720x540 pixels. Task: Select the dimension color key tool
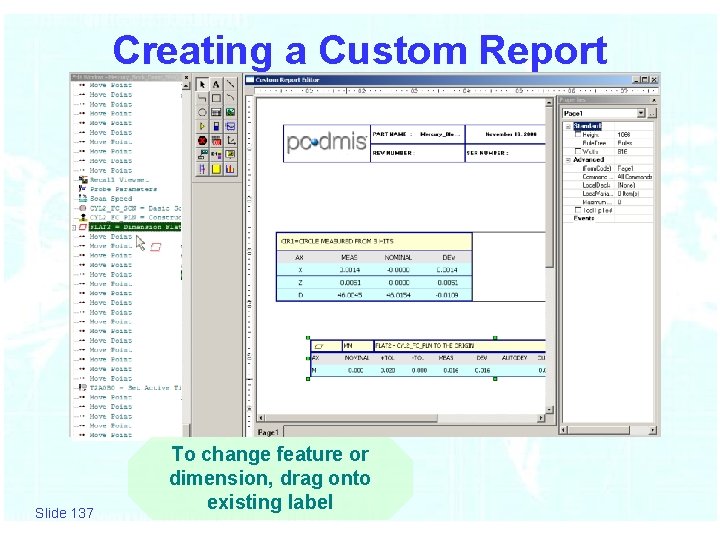[216, 155]
